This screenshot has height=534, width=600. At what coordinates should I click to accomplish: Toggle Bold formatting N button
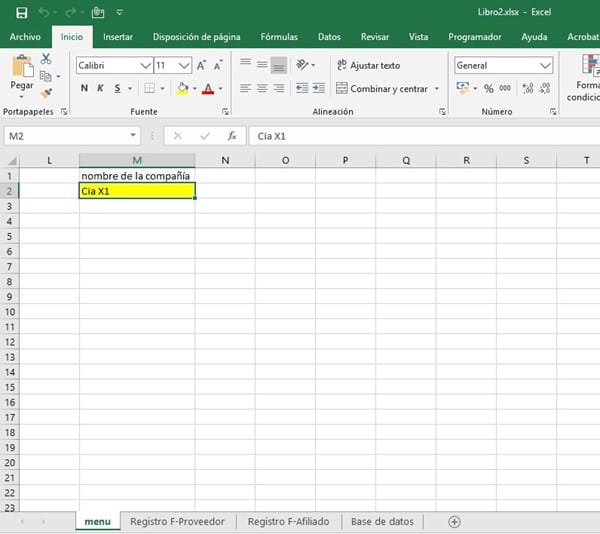(x=84, y=88)
